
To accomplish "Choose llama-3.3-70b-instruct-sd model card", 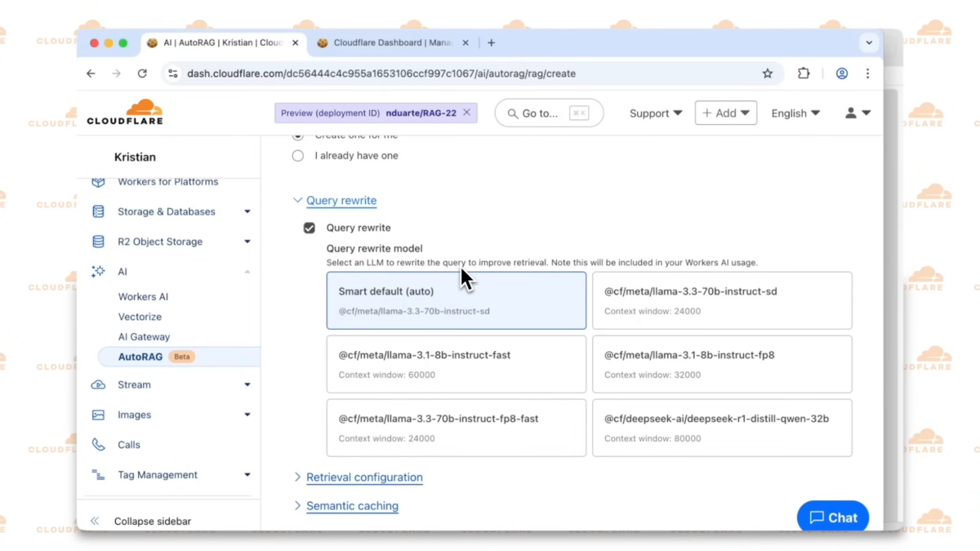I will click(x=722, y=300).
